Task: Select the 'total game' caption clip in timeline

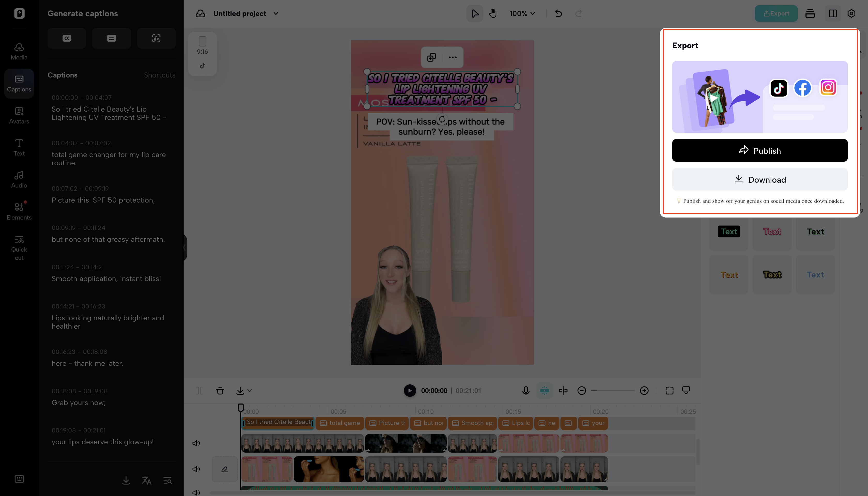Action: tap(340, 423)
